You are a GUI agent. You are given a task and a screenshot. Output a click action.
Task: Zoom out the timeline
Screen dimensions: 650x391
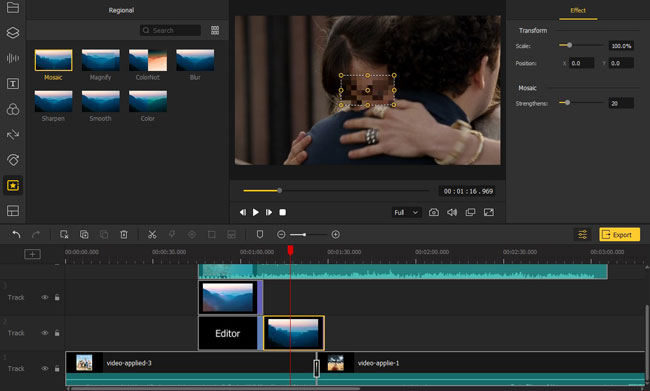(281, 235)
